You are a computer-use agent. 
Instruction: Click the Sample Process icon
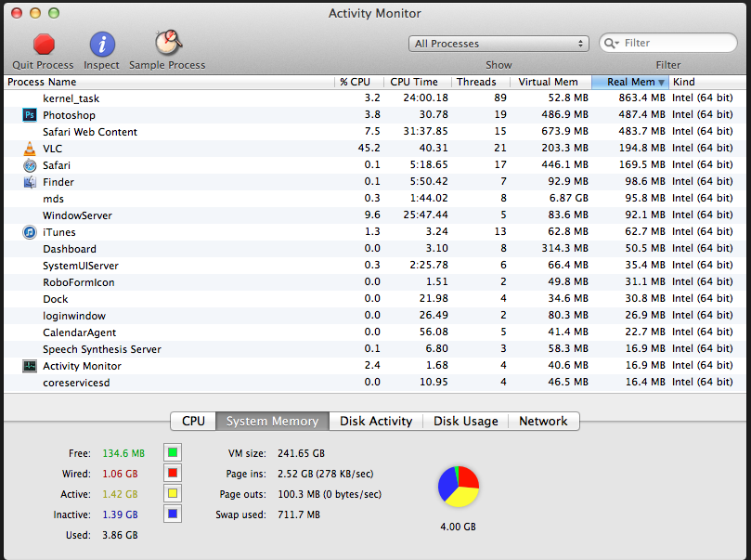(x=168, y=43)
